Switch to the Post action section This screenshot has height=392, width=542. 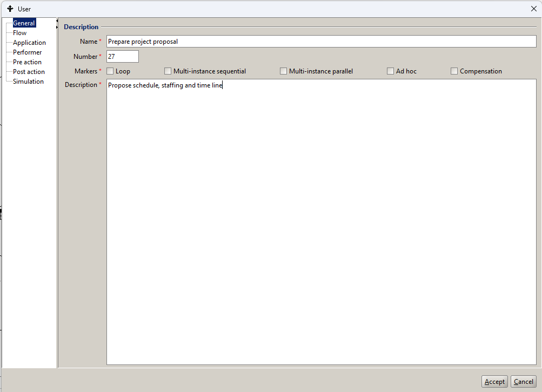click(x=29, y=72)
